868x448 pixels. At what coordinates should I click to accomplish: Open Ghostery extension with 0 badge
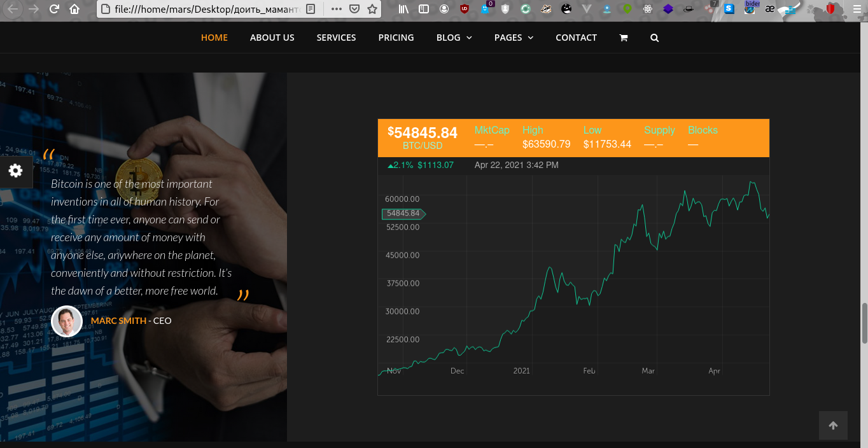[x=487, y=8]
